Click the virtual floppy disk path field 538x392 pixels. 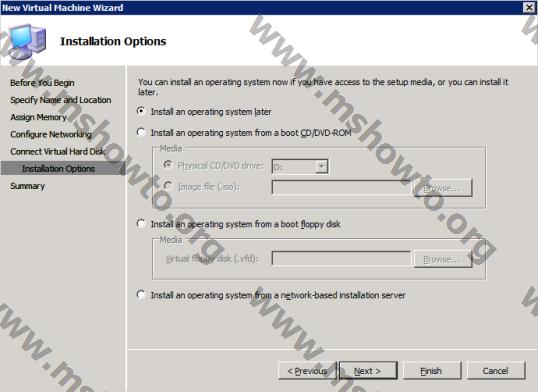coord(341,258)
